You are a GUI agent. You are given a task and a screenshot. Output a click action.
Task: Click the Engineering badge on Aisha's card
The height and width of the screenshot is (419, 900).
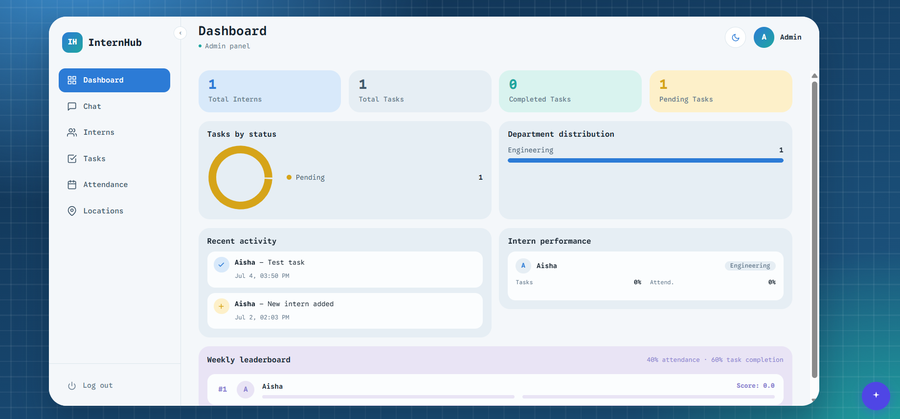pyautogui.click(x=750, y=266)
